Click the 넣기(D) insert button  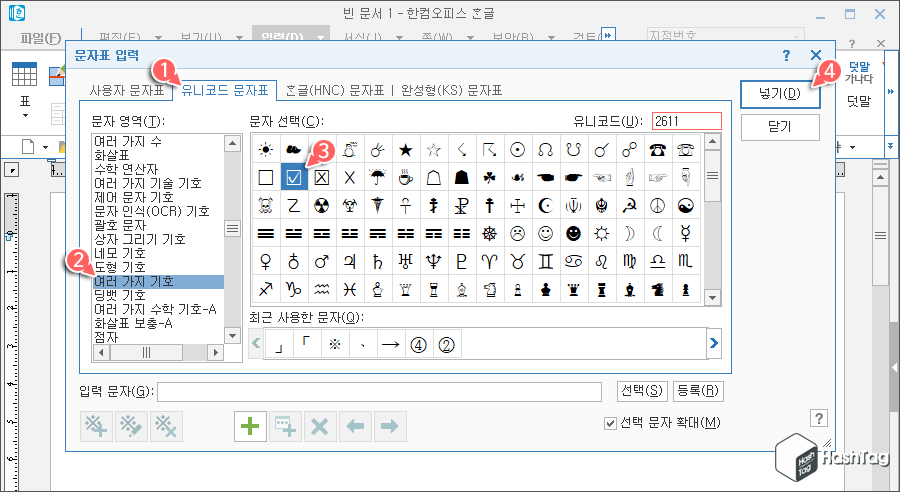[779, 94]
